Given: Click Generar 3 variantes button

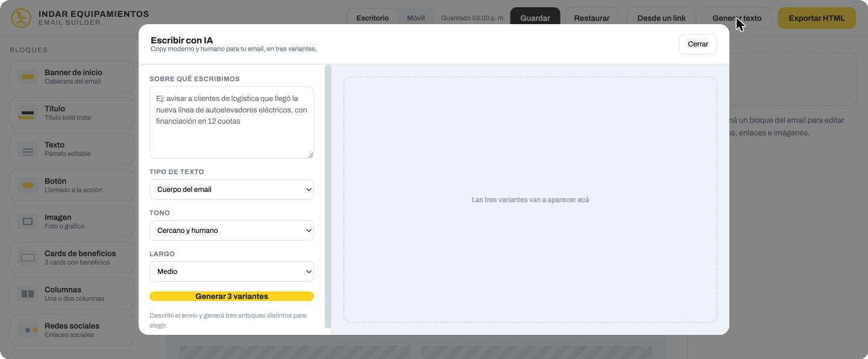Looking at the screenshot, I should 231,296.
